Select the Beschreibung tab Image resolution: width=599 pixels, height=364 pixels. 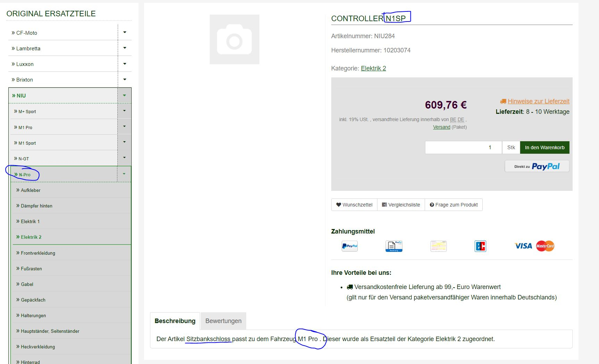[x=175, y=321]
